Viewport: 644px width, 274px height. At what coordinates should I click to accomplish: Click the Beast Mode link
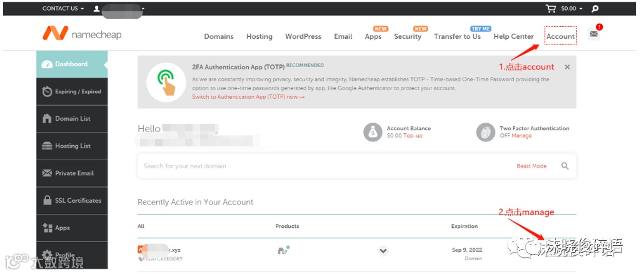[531, 166]
